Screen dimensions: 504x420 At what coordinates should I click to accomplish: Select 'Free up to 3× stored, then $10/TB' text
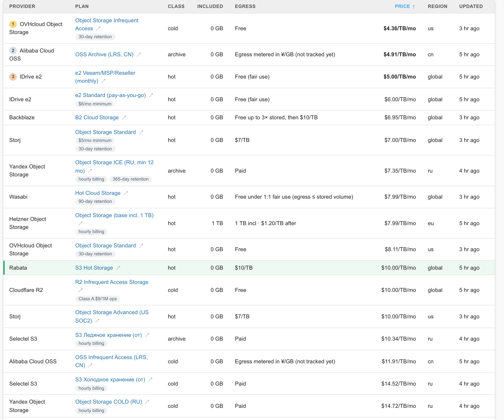276,118
